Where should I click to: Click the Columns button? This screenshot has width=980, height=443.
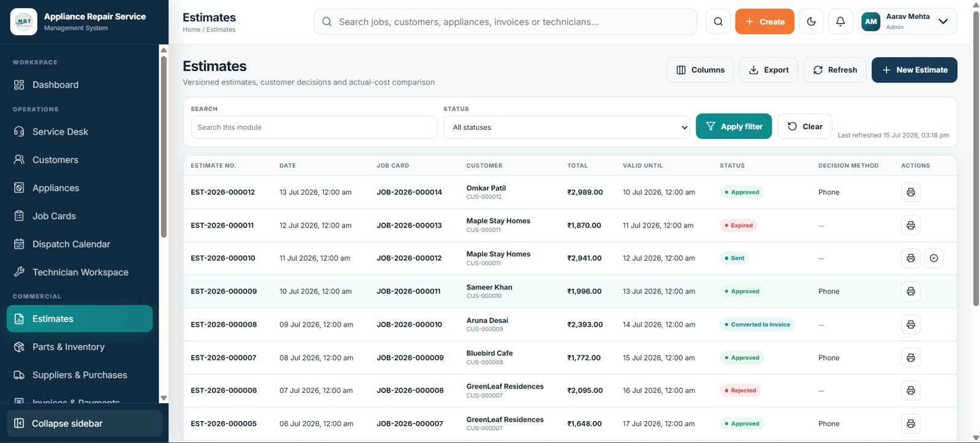tap(700, 70)
